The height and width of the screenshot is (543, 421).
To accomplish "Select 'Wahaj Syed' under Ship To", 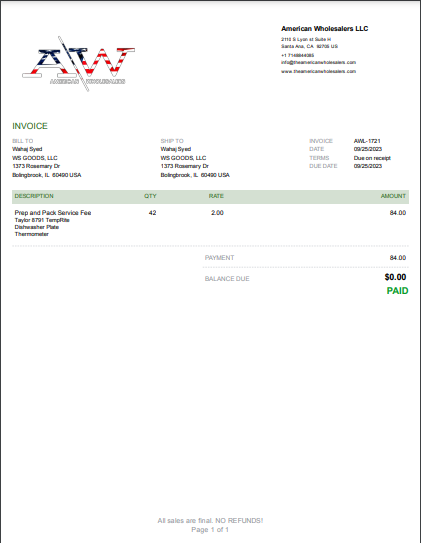I will coord(176,149).
